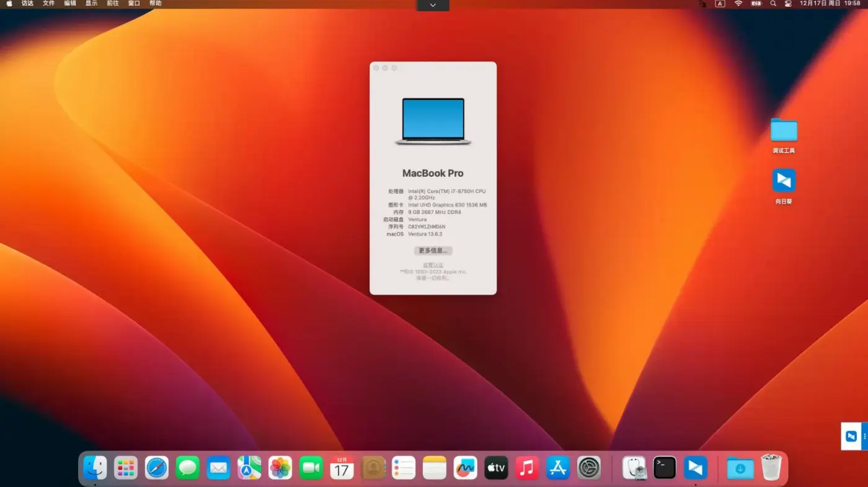The width and height of the screenshot is (868, 487).
Task: Expand the Downloads stack in the Dock
Action: coord(739,468)
